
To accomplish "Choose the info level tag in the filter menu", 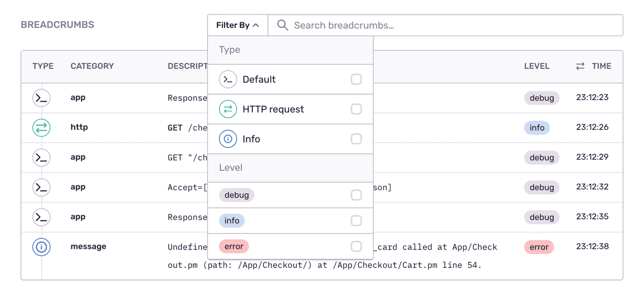I will 232,221.
